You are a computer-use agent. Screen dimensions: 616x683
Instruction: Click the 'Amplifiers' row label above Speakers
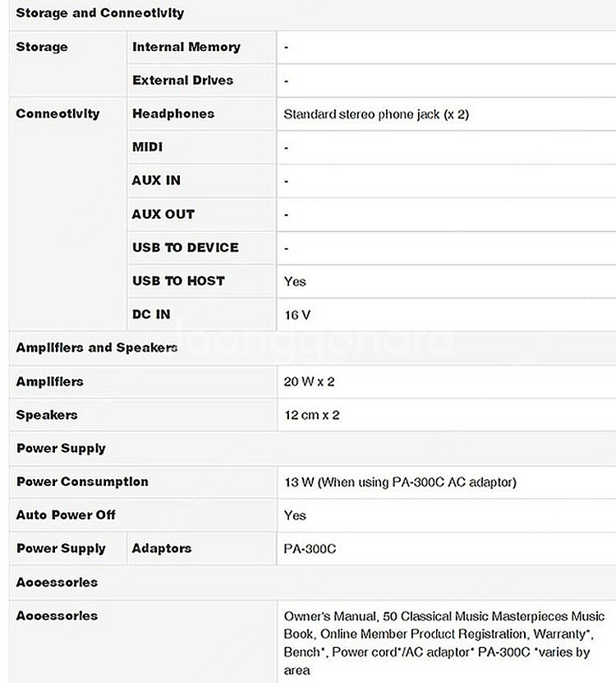tap(49, 382)
